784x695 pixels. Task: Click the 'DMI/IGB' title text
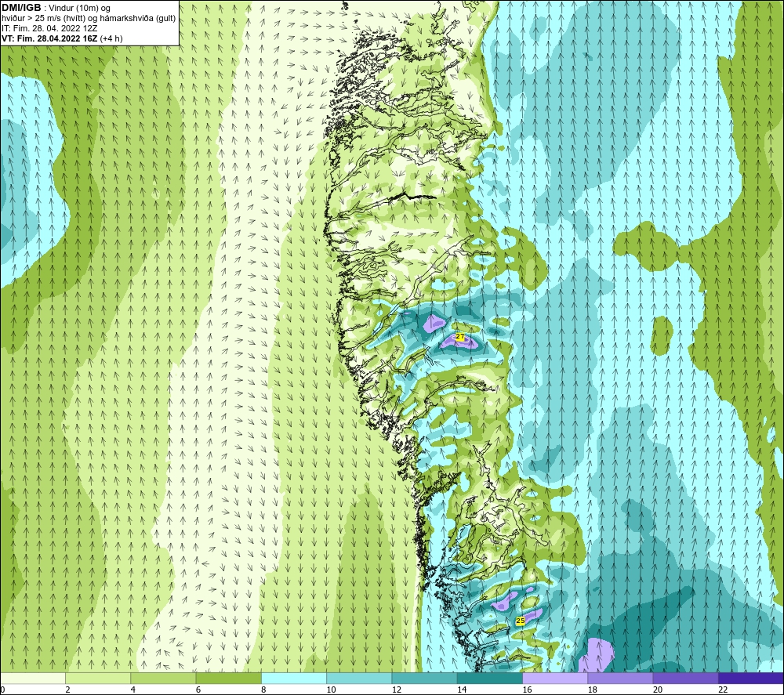(21, 8)
